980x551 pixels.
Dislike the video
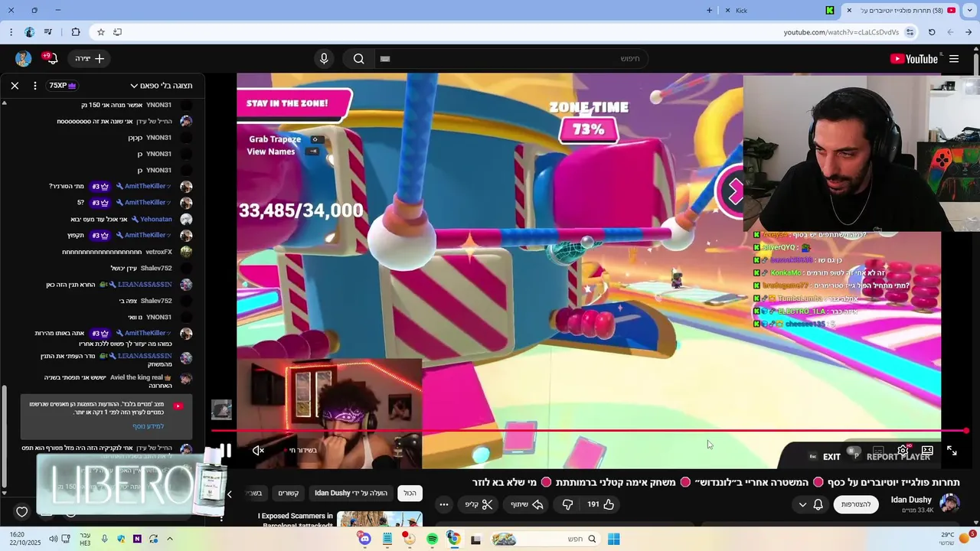567,504
